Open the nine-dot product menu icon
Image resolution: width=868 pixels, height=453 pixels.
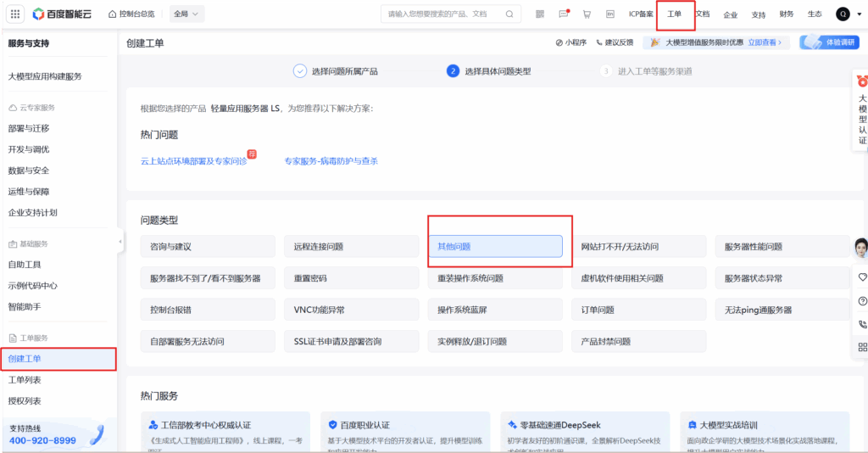(x=15, y=14)
